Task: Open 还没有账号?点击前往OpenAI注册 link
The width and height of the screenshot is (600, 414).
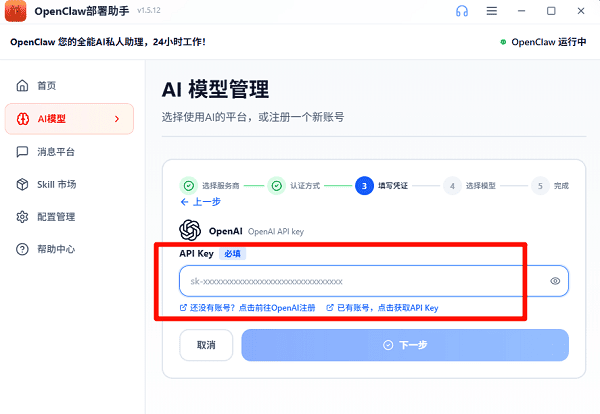Action: (x=248, y=308)
